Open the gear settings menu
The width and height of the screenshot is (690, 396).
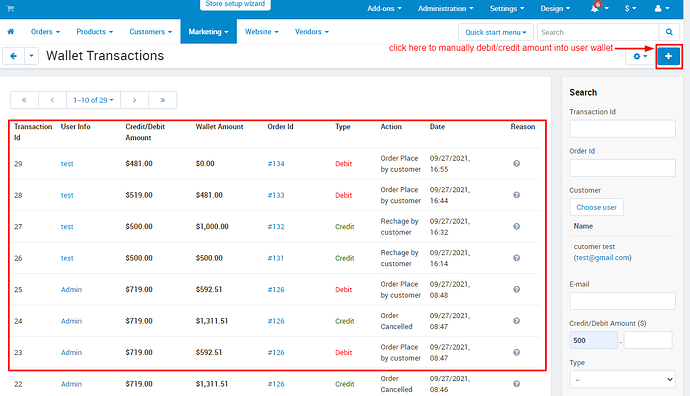640,56
